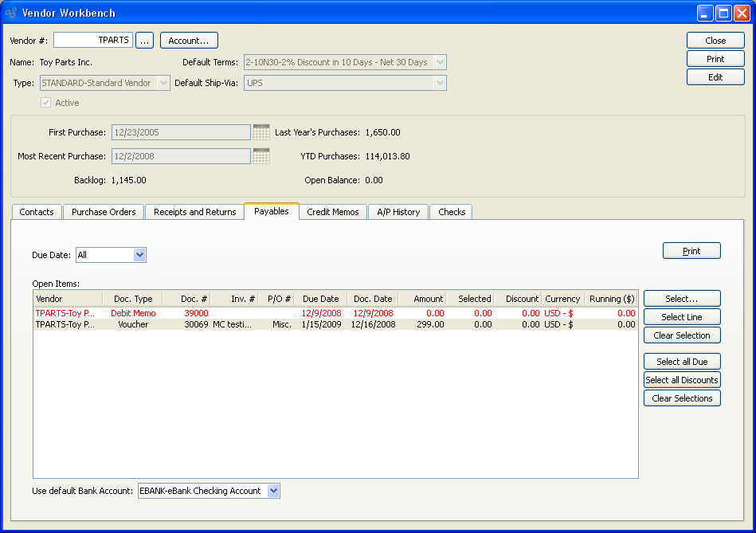Click the Vendor Workbench title bar icon

(x=12, y=13)
